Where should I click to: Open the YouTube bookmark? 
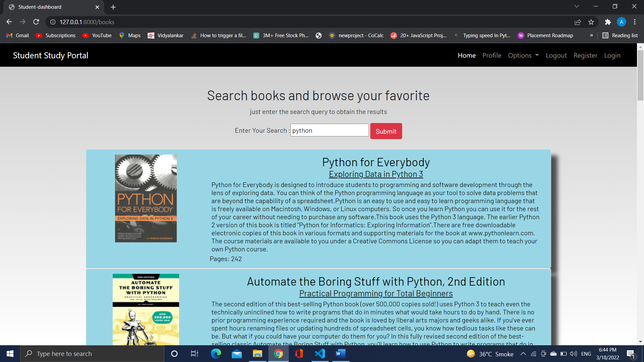click(x=97, y=35)
